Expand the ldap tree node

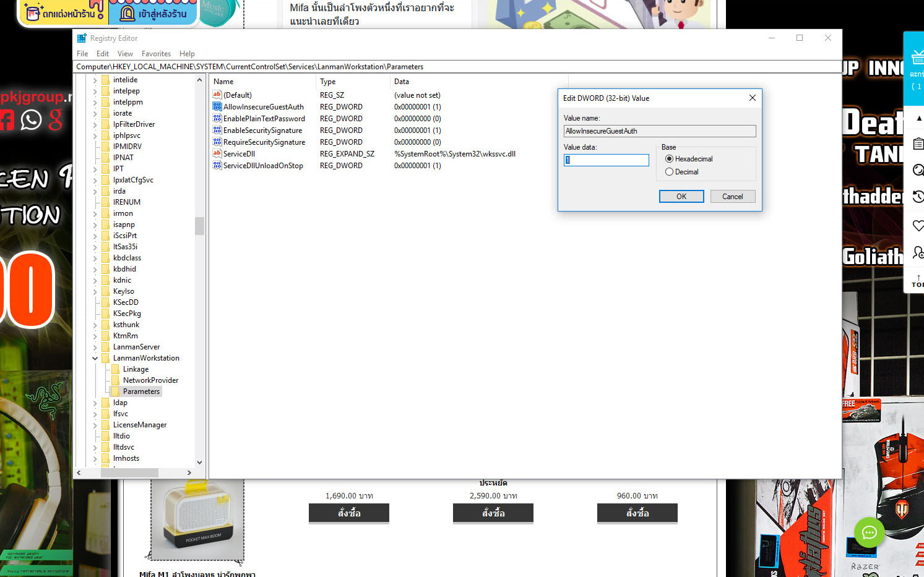pyautogui.click(x=95, y=403)
